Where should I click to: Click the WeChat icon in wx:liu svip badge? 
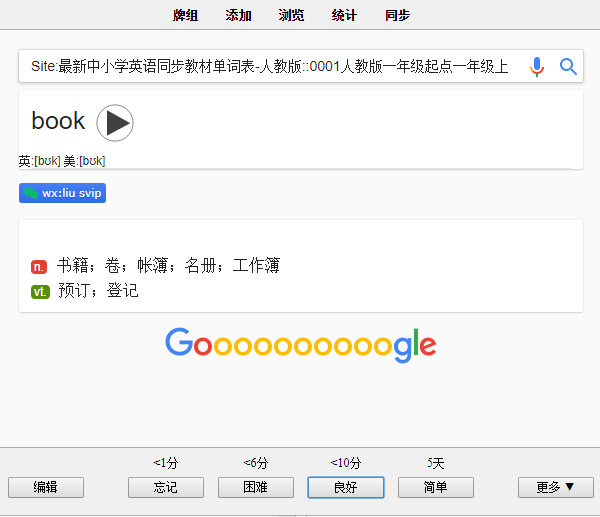tap(31, 193)
